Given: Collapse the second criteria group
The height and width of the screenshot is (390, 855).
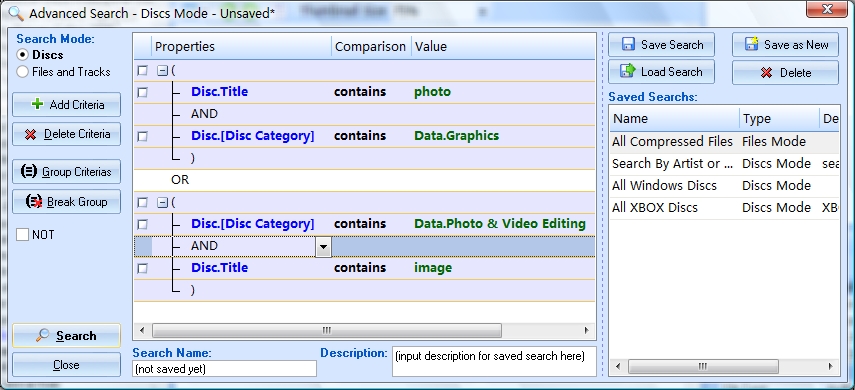Looking at the screenshot, I should (x=162, y=202).
